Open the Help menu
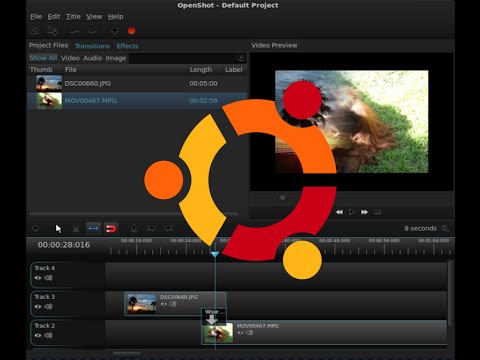This screenshot has height=360, width=480. (116, 17)
